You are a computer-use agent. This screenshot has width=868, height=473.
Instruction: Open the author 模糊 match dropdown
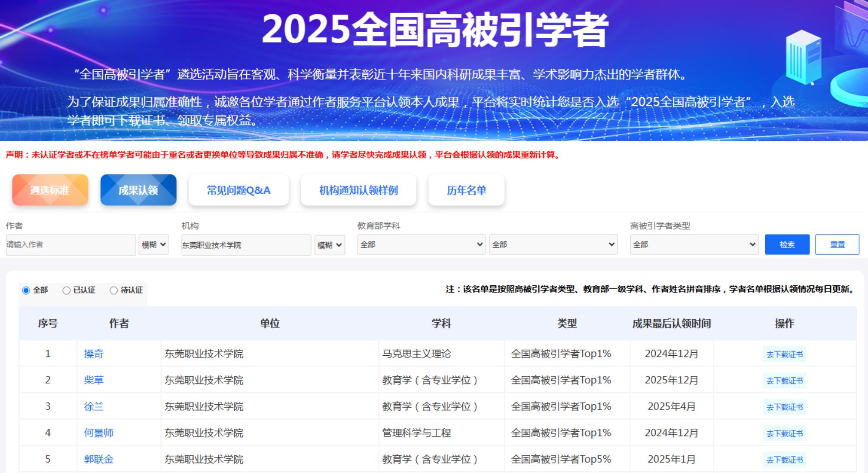tap(154, 245)
